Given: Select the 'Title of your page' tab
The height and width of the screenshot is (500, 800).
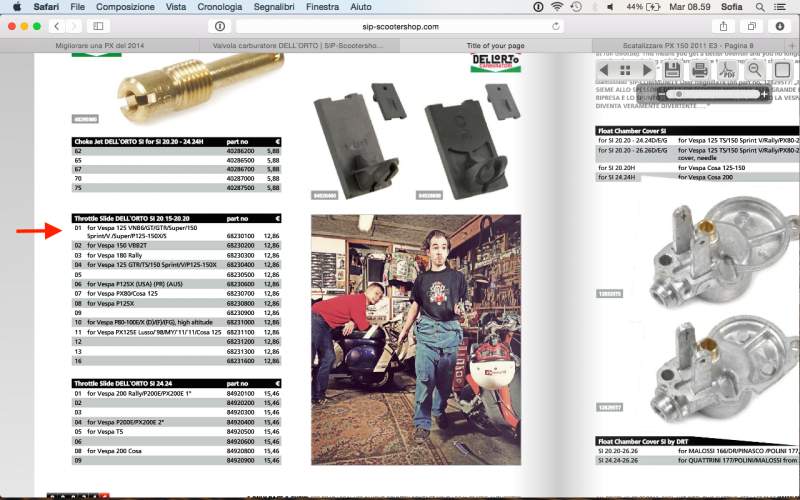Looking at the screenshot, I should 495,45.
